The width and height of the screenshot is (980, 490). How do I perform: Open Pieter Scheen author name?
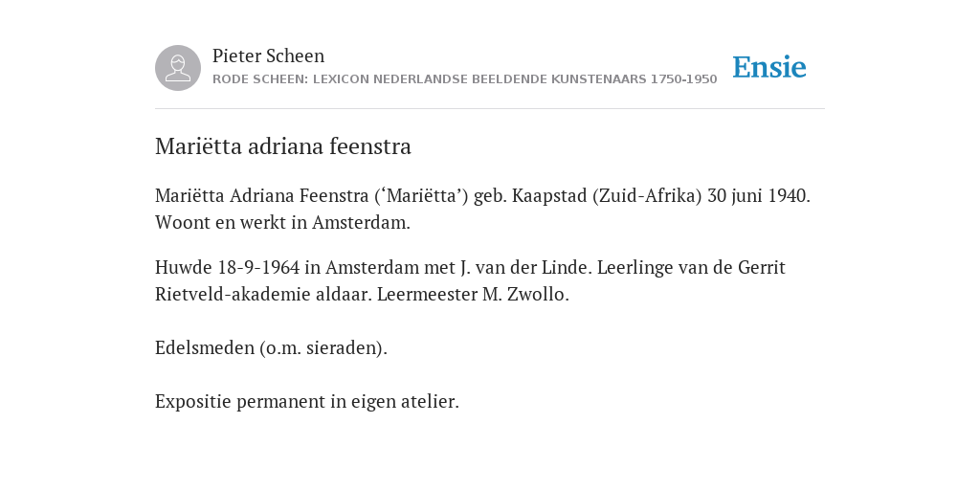click(268, 56)
